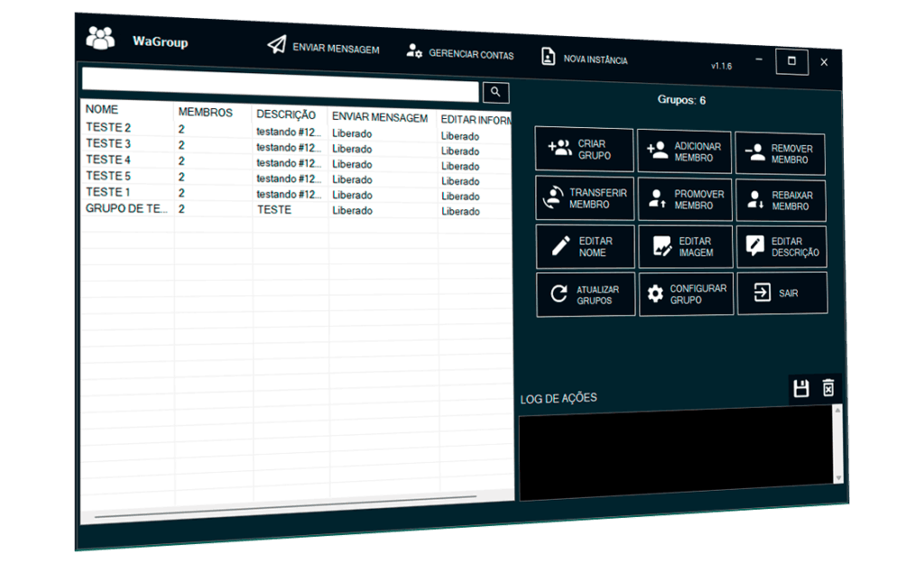
Task: Click Adicionar Membro button
Action: [684, 152]
